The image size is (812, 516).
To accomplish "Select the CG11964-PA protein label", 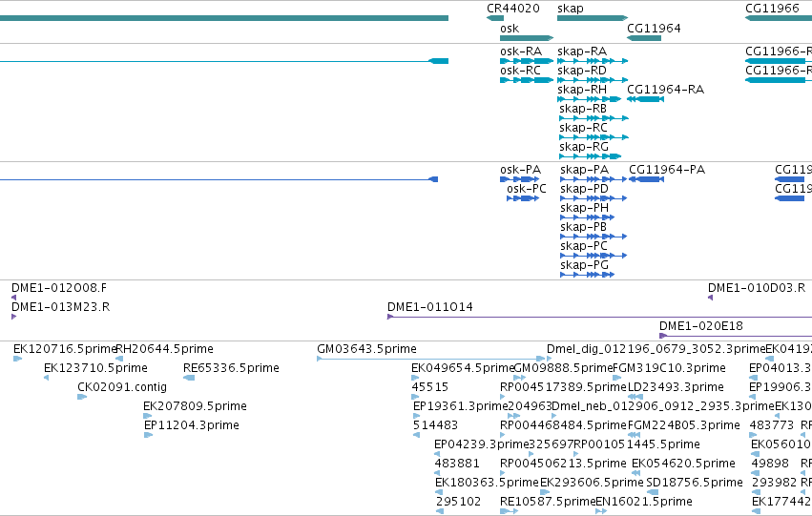I will coord(667,170).
